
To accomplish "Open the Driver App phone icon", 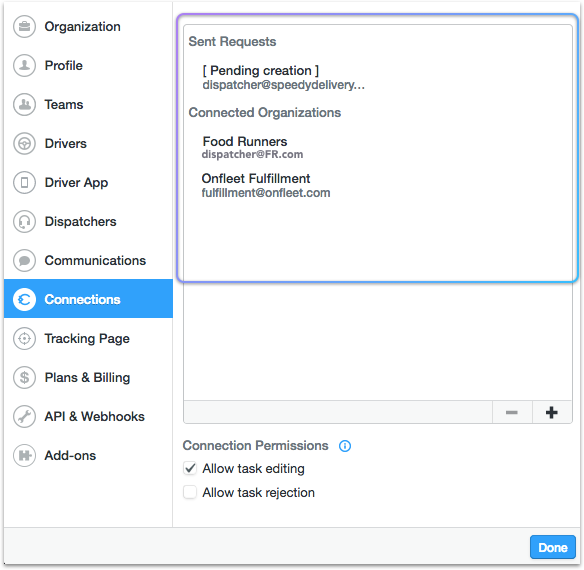I will pos(24,183).
